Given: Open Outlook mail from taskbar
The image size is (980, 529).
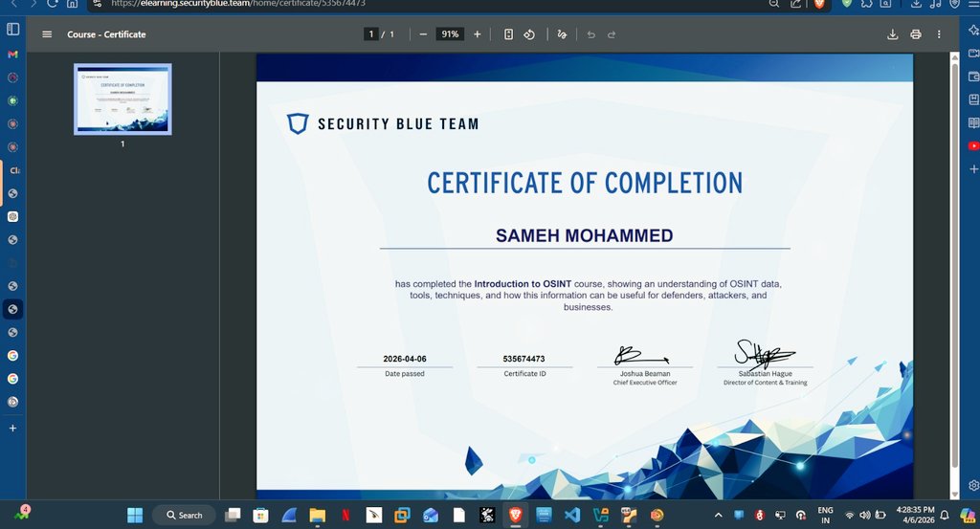Looking at the screenshot, I should pyautogui.click(x=430, y=516).
